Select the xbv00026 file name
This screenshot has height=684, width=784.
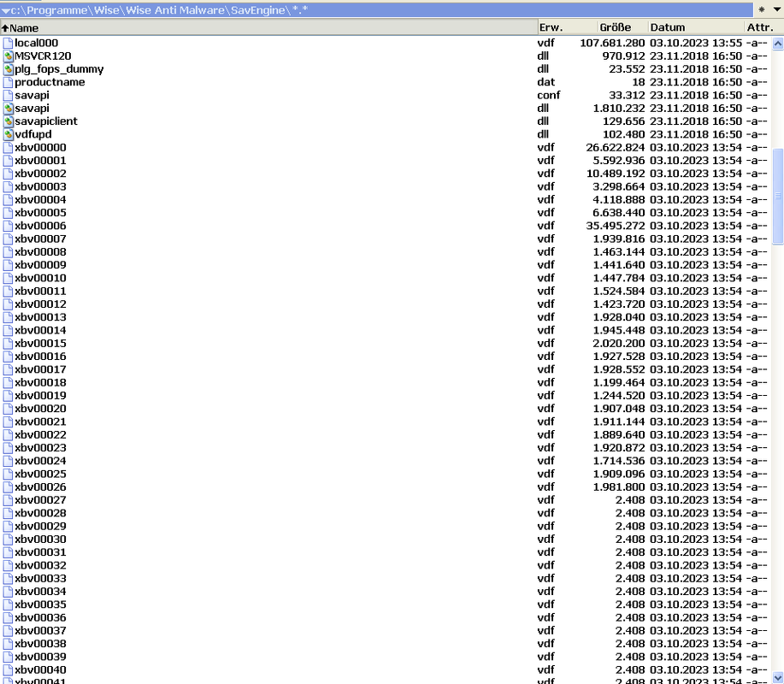click(40, 487)
